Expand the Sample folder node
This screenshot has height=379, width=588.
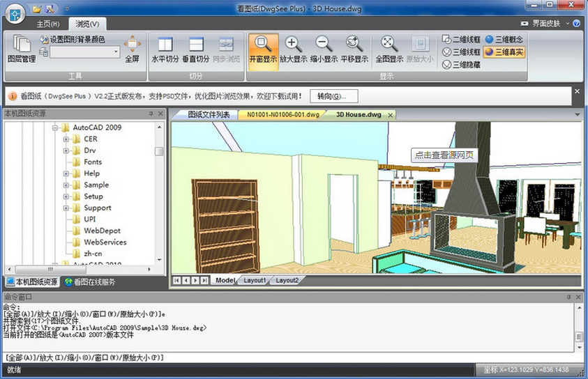click(66, 185)
